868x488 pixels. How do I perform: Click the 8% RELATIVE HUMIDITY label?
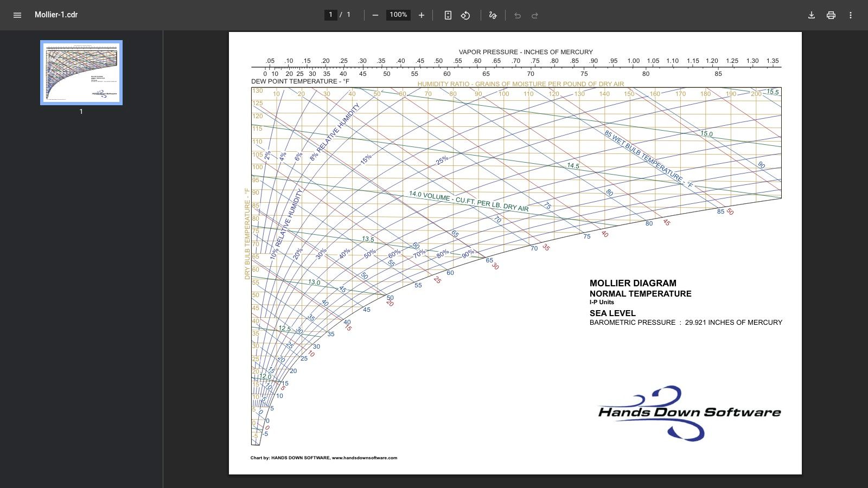tap(335, 132)
